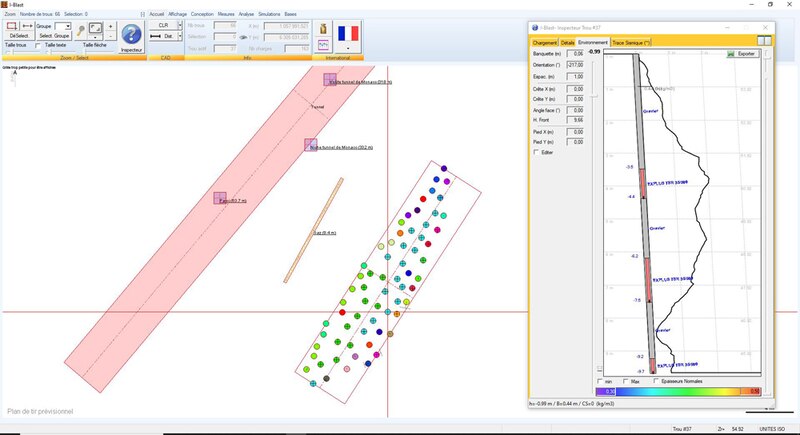Click the minus zoom-out button
Image resolution: width=800 pixels, height=435 pixels.
click(110, 36)
